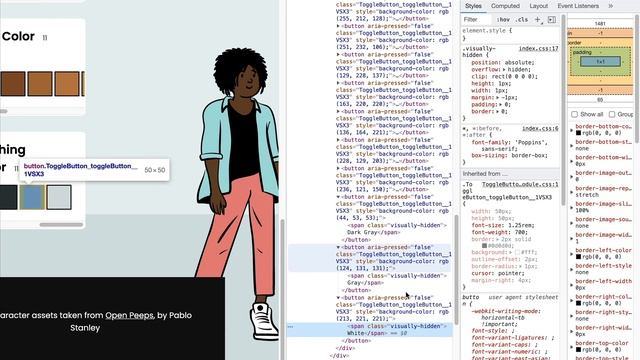The image size is (640, 360).
Task: Select the highlighted Gray clothing swatch
Action: pyautogui.click(x=32, y=197)
